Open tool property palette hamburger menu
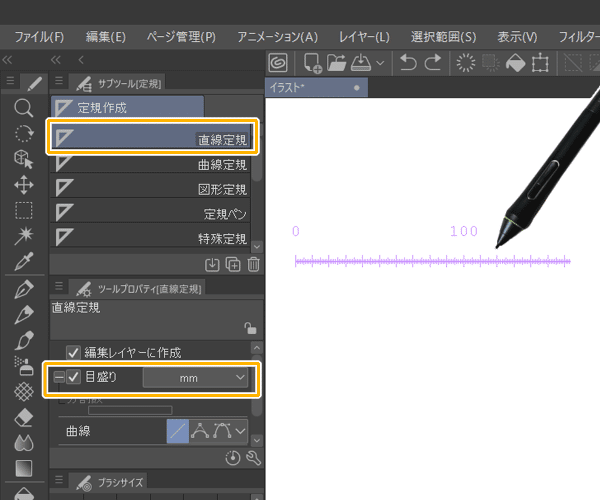This screenshot has height=500, width=600. (x=59, y=286)
